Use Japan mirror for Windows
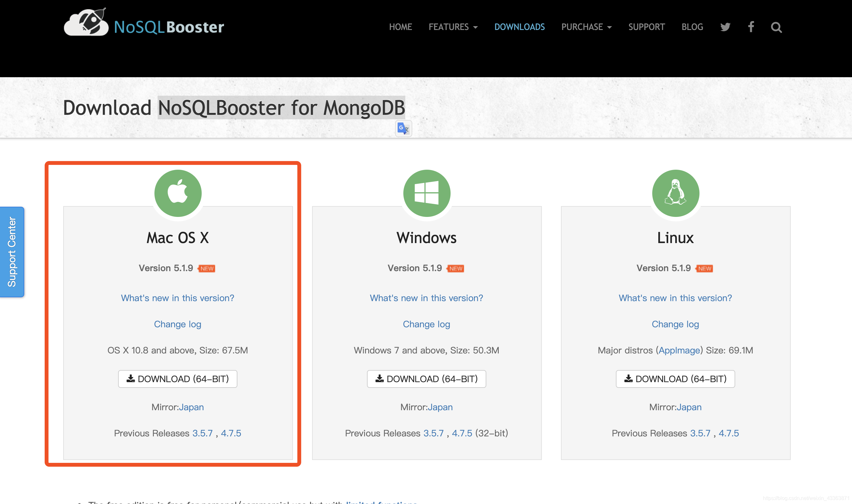 pyautogui.click(x=440, y=407)
